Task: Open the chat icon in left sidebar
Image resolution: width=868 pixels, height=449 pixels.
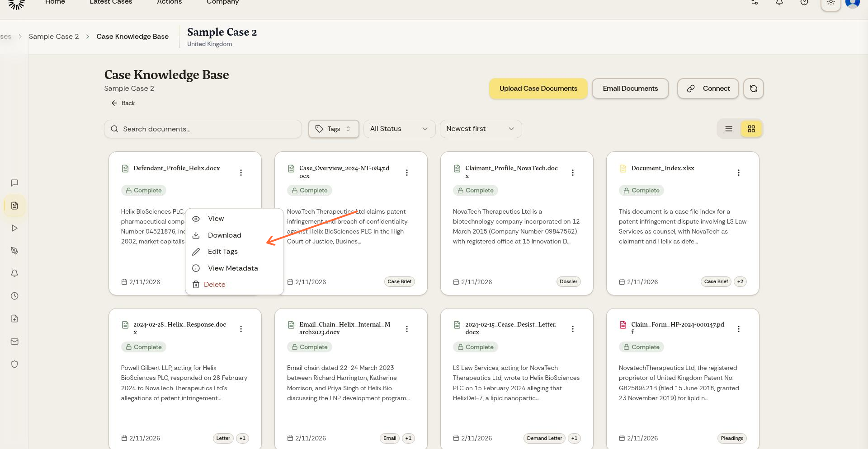Action: click(14, 183)
